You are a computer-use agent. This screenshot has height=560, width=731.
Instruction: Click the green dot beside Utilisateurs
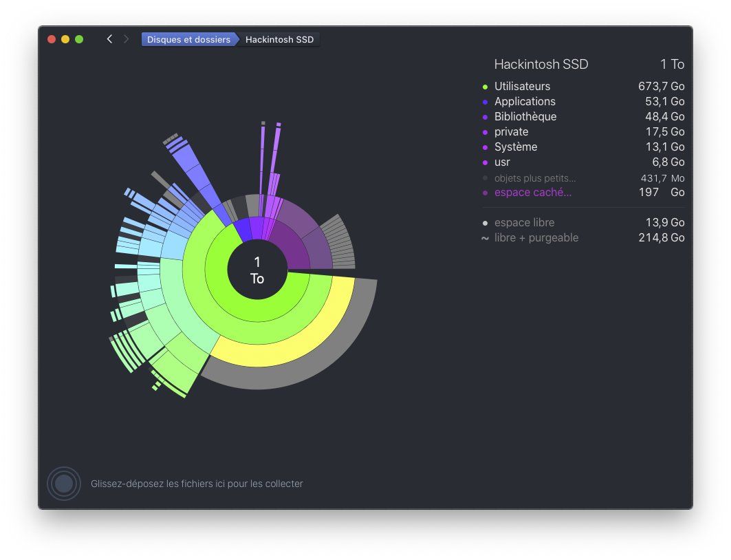click(x=485, y=87)
